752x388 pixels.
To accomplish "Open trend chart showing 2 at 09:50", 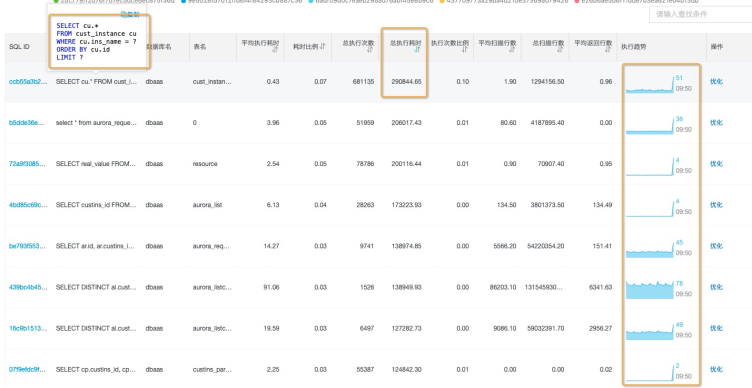I will click(x=650, y=372).
